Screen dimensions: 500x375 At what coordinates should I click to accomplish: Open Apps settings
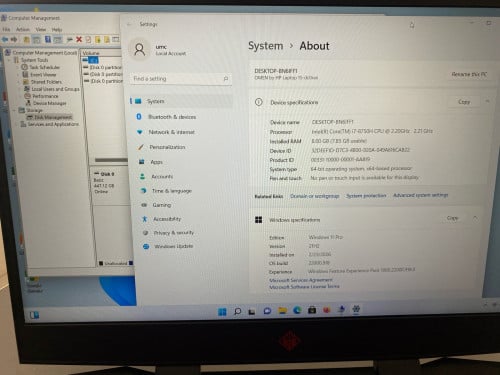tap(151, 162)
